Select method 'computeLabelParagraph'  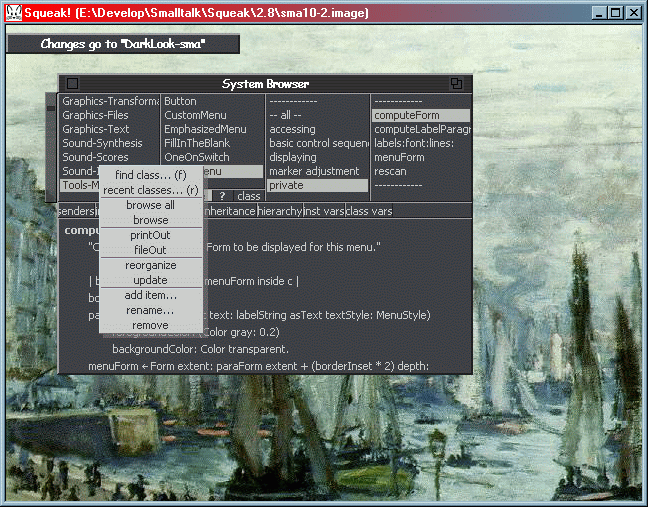point(421,129)
